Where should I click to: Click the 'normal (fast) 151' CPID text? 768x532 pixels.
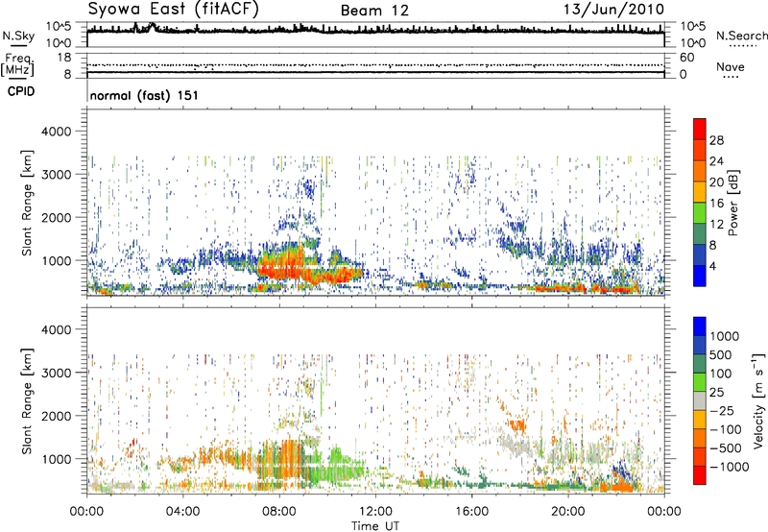click(x=144, y=95)
